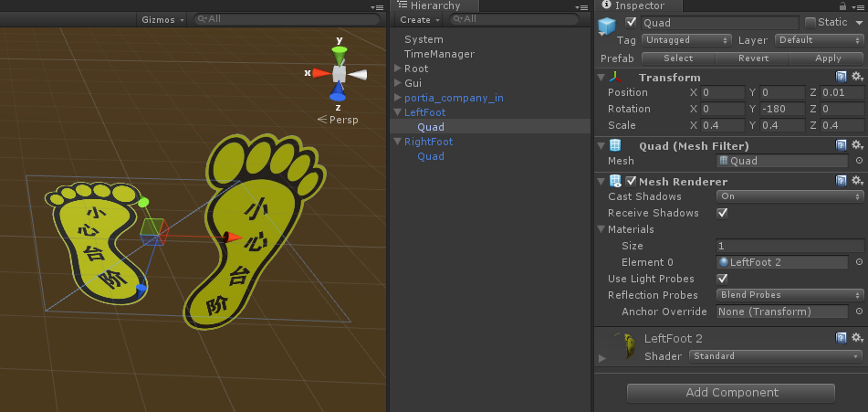This screenshot has width=868, height=412.
Task: Click the prefab Select button
Action: click(678, 58)
